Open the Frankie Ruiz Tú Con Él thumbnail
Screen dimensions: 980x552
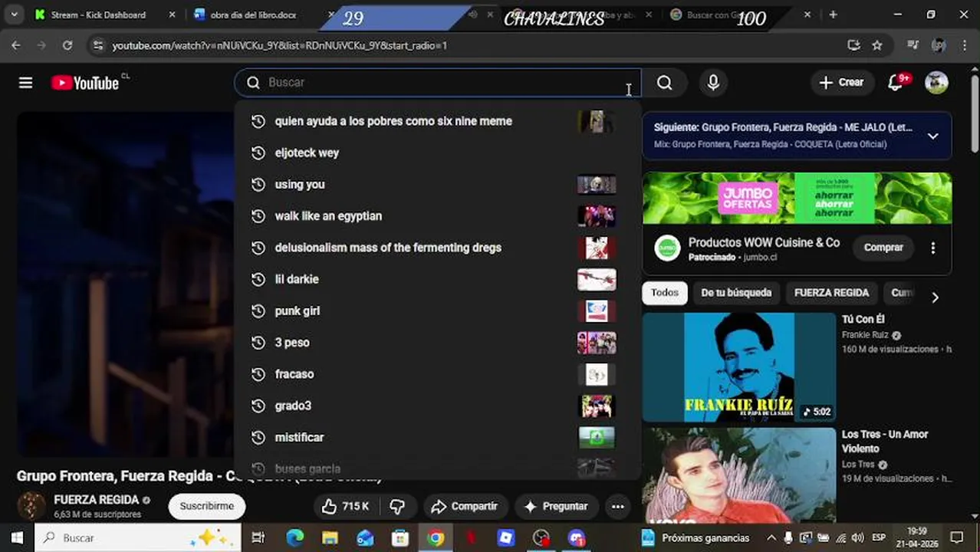coord(739,367)
